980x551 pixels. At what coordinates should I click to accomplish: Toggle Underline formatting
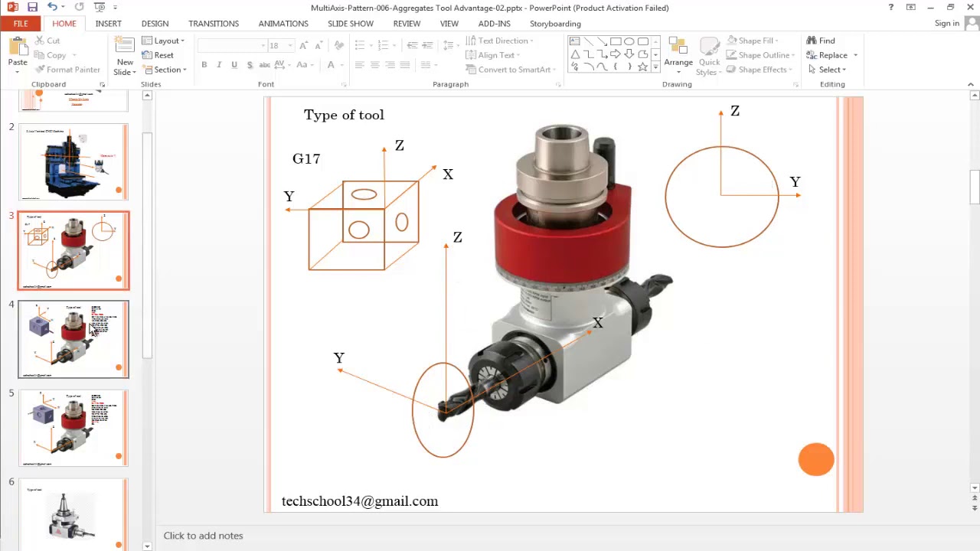[234, 65]
